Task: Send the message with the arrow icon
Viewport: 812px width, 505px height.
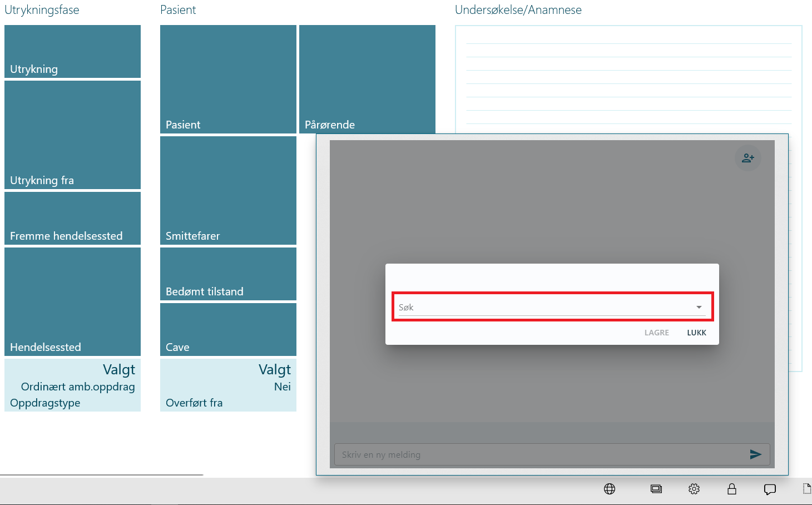Action: tap(755, 454)
